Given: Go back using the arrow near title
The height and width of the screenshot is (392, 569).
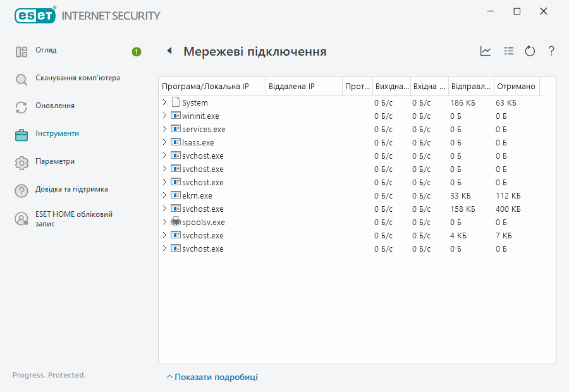Looking at the screenshot, I should pos(168,51).
